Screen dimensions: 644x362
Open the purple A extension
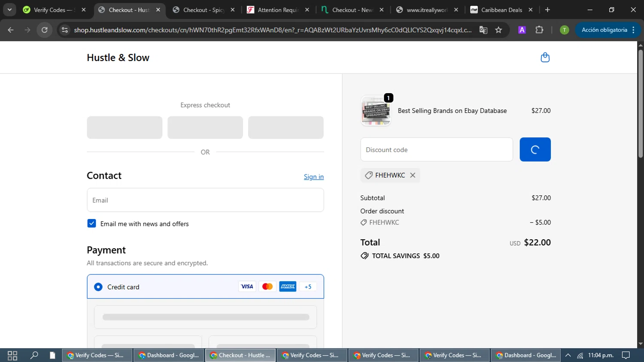522,30
